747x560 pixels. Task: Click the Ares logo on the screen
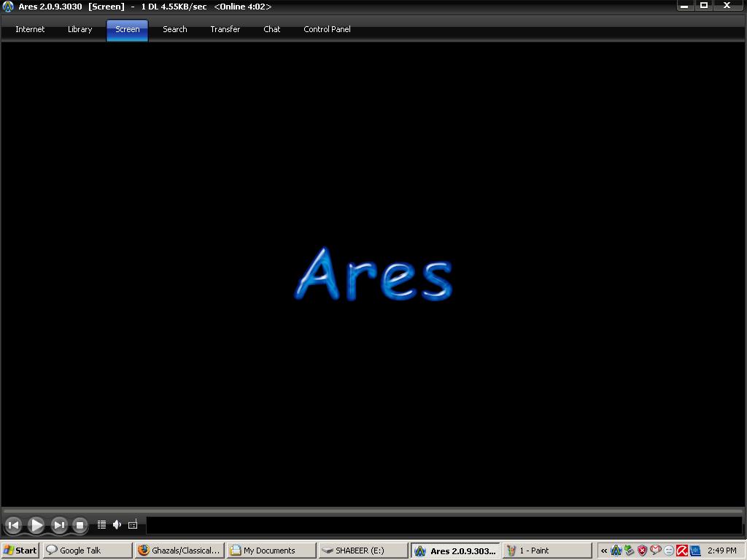click(373, 274)
